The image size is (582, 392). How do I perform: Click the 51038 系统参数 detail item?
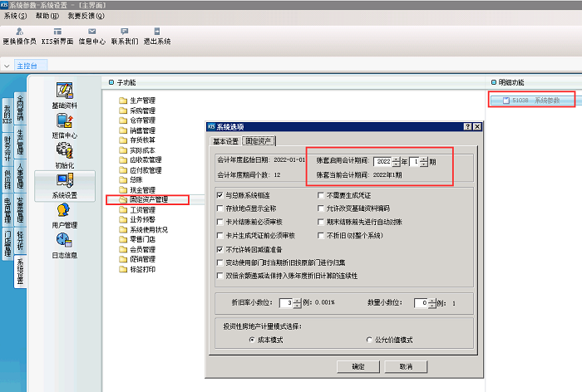[x=530, y=100]
